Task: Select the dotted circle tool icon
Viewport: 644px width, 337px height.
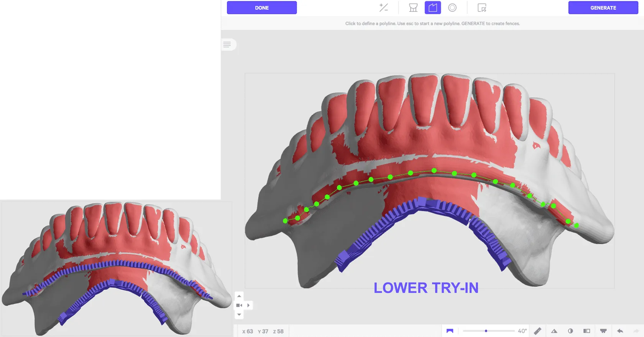Action: [452, 8]
